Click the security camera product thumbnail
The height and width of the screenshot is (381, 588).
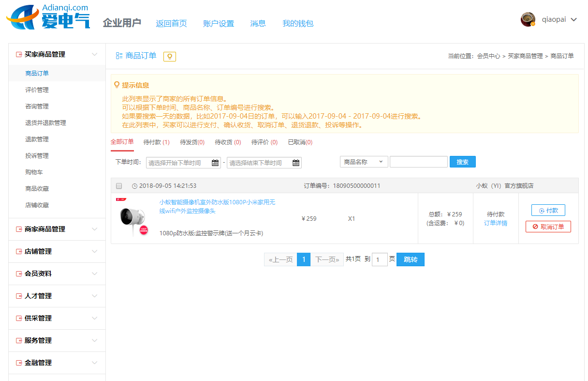click(x=132, y=218)
